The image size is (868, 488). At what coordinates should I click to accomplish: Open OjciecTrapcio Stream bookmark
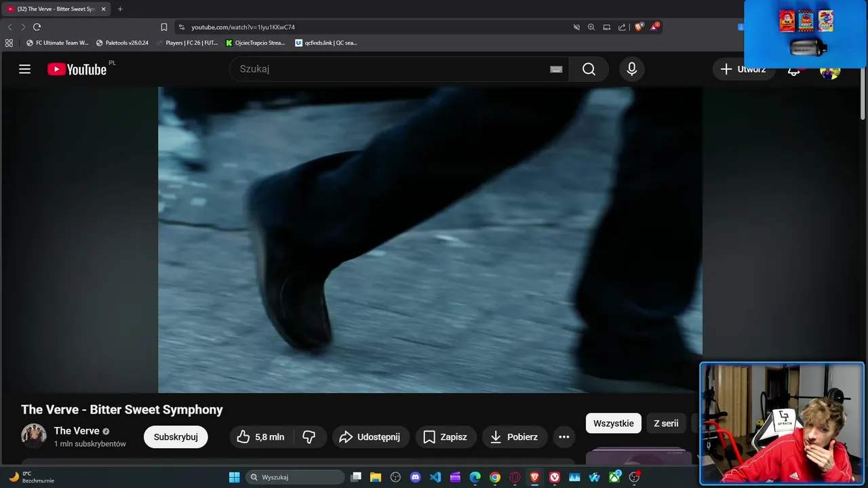tap(255, 43)
